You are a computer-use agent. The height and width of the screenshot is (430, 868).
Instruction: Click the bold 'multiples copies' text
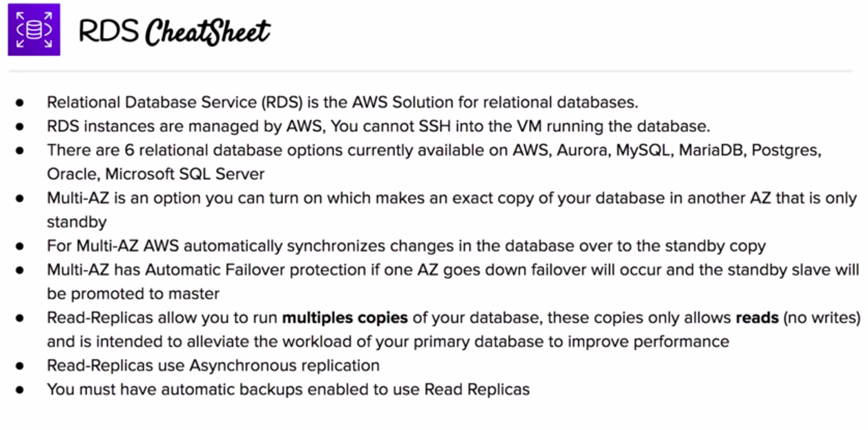tap(345, 318)
